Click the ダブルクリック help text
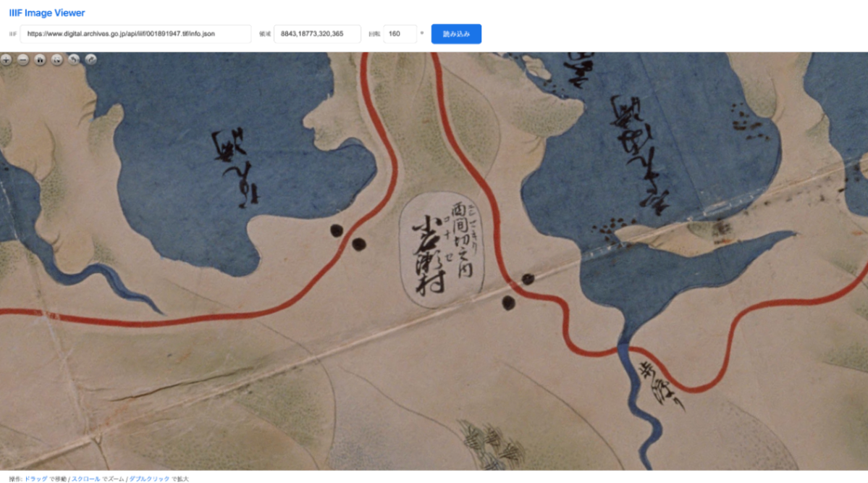The image size is (868, 483). click(x=149, y=479)
